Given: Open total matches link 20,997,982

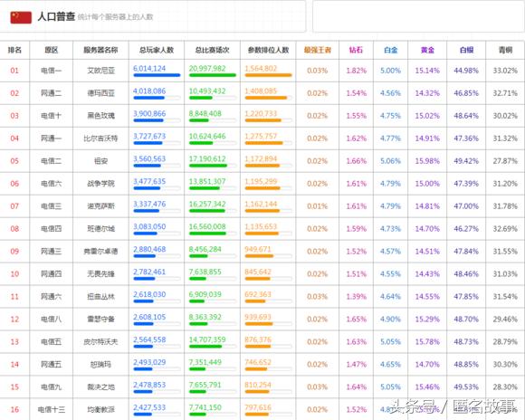Looking at the screenshot, I should [x=207, y=68].
